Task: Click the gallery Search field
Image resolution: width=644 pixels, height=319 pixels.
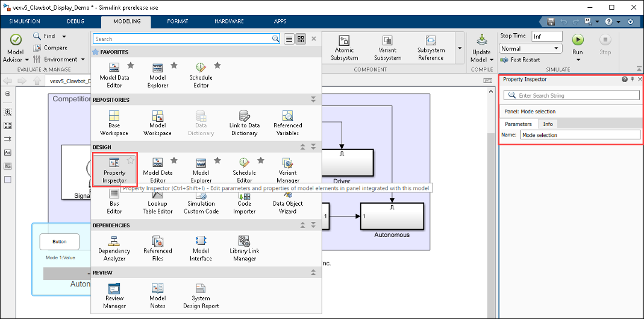Action: click(x=187, y=39)
